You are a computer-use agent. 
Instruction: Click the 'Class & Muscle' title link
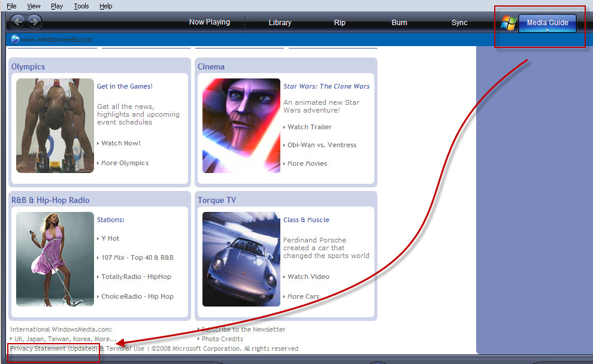click(306, 220)
